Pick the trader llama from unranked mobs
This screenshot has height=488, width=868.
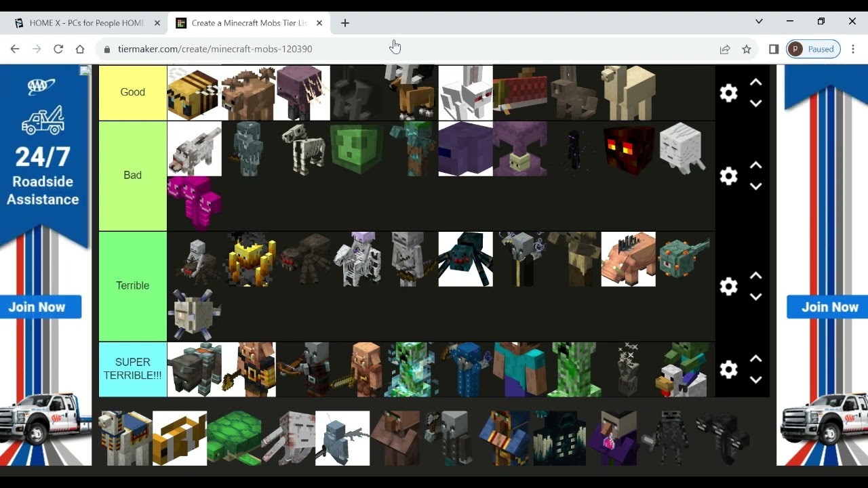pyautogui.click(x=125, y=439)
